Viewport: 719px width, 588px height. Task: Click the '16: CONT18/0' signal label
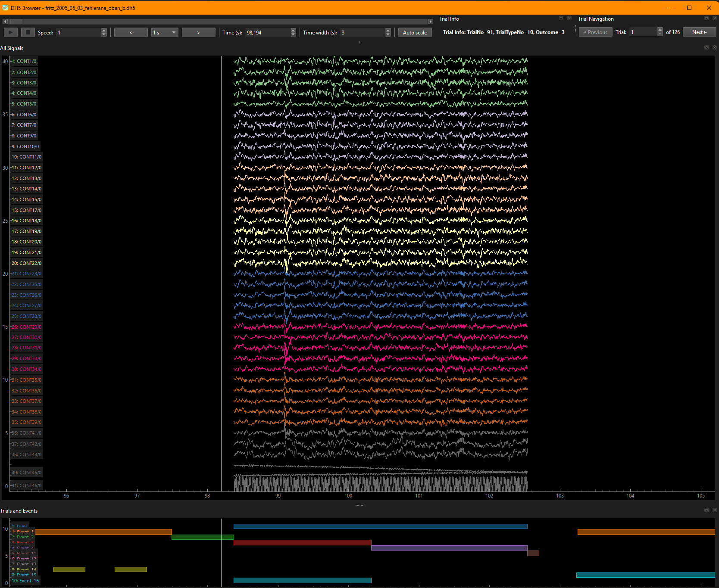[26, 221]
